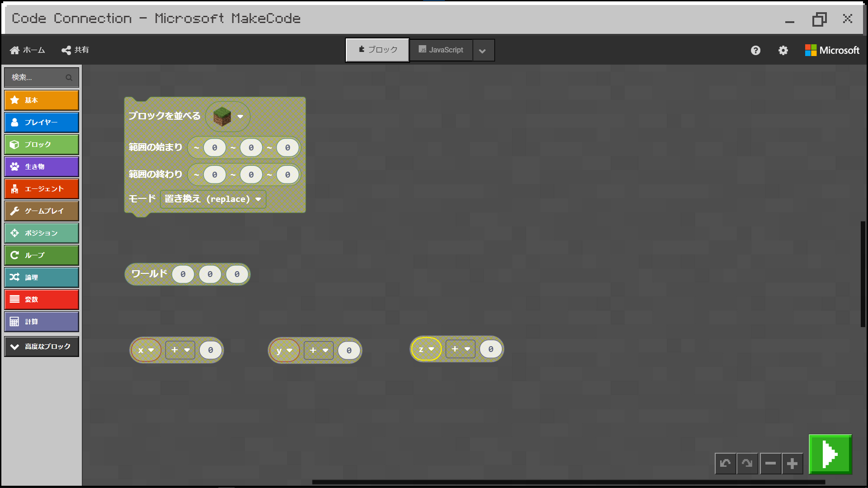Edit middle value in ワールド block
868x488 pixels.
pos(210,274)
